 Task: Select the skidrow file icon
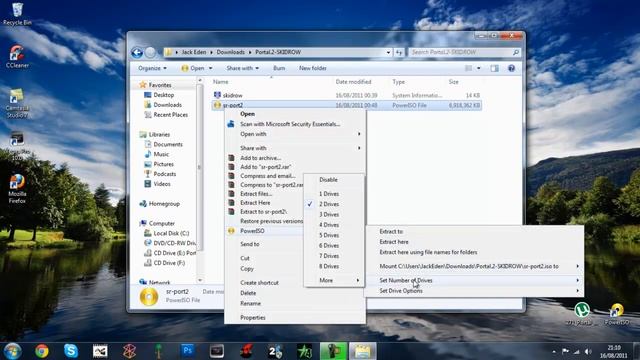click(217, 95)
